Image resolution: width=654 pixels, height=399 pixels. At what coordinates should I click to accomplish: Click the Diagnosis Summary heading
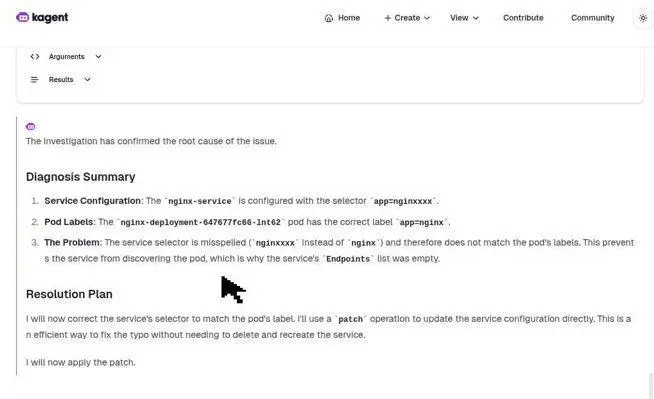click(x=80, y=177)
